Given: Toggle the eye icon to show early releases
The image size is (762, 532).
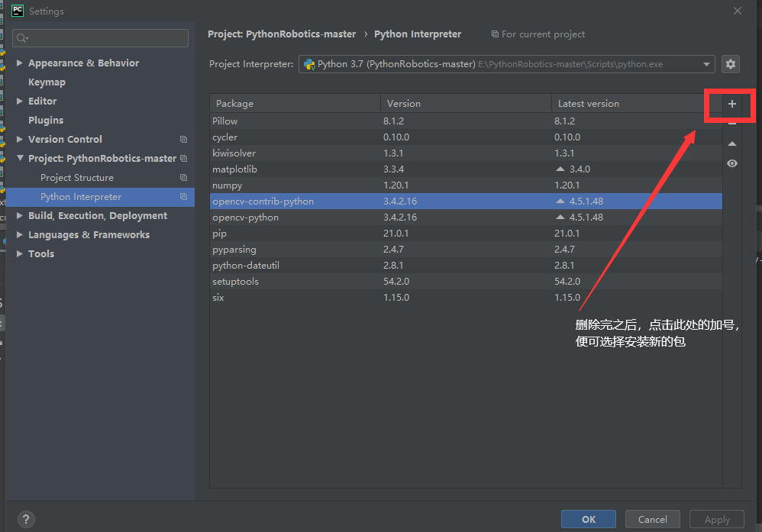Looking at the screenshot, I should tap(731, 163).
